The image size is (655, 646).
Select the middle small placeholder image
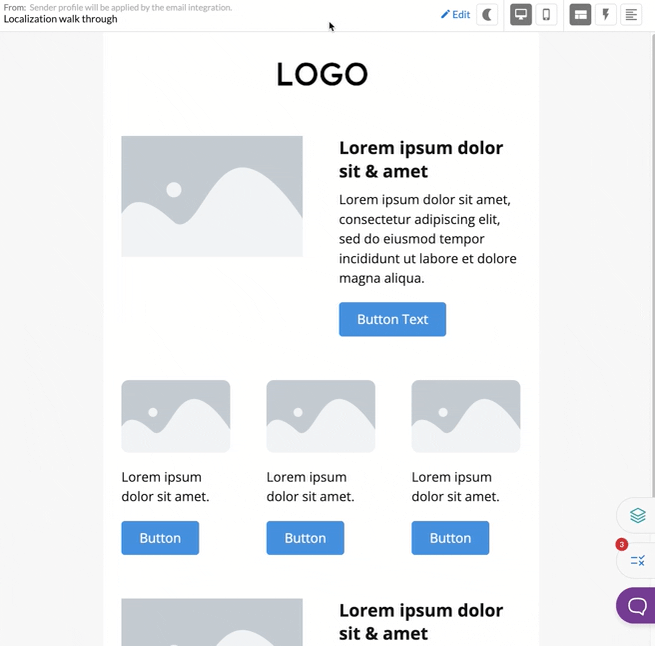(321, 416)
